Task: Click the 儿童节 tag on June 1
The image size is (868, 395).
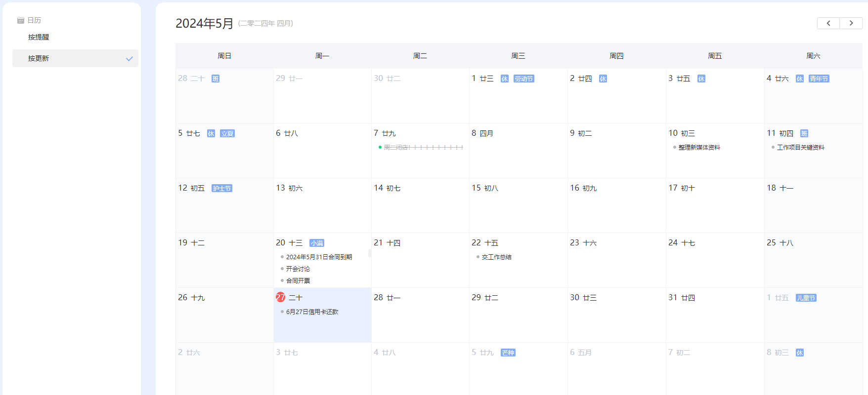Action: tap(806, 298)
